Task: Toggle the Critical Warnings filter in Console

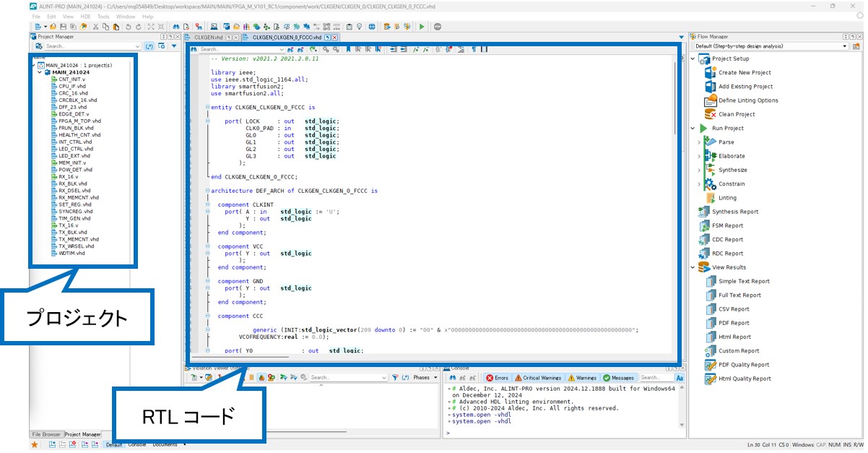Action: [538, 377]
